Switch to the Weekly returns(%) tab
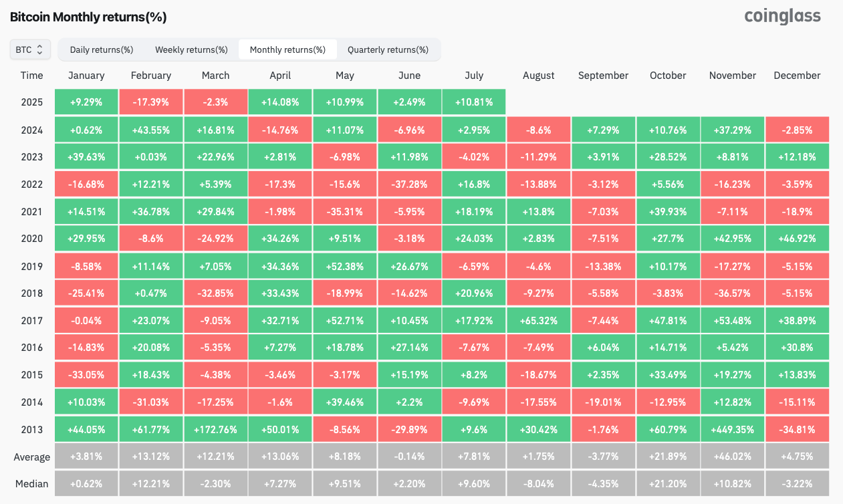The height and width of the screenshot is (504, 843). point(191,49)
